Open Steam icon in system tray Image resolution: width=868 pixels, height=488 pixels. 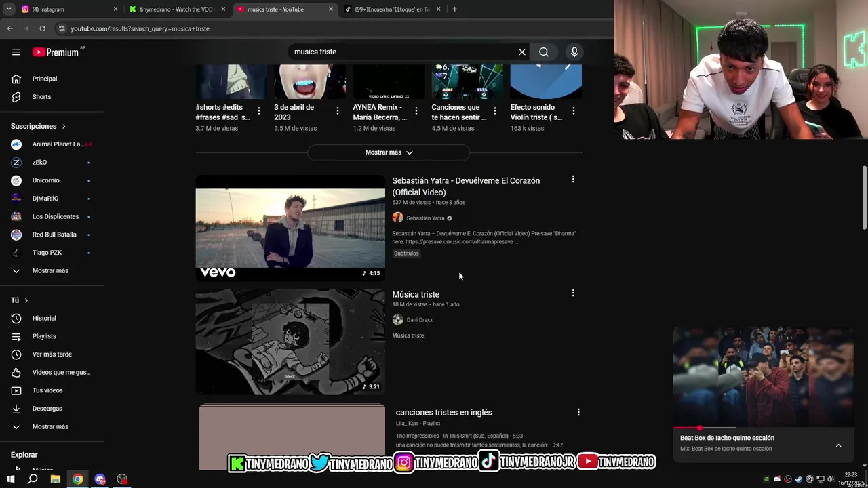coord(798,479)
